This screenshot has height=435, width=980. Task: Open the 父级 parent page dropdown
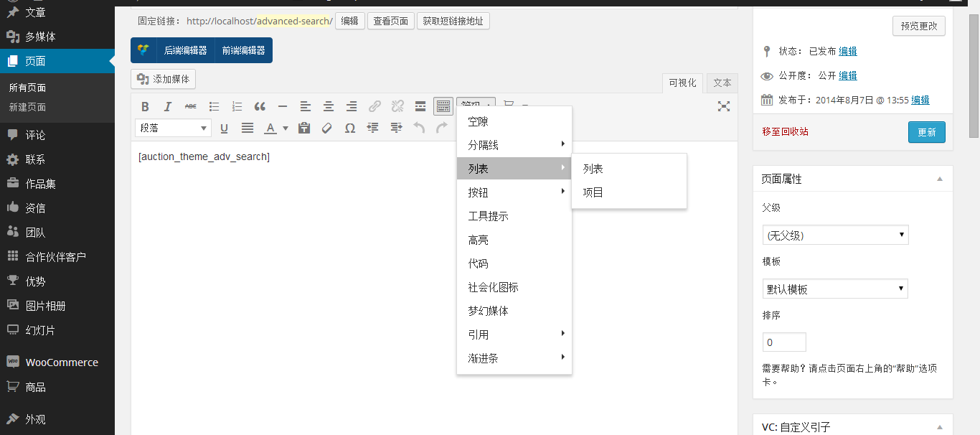pos(835,235)
